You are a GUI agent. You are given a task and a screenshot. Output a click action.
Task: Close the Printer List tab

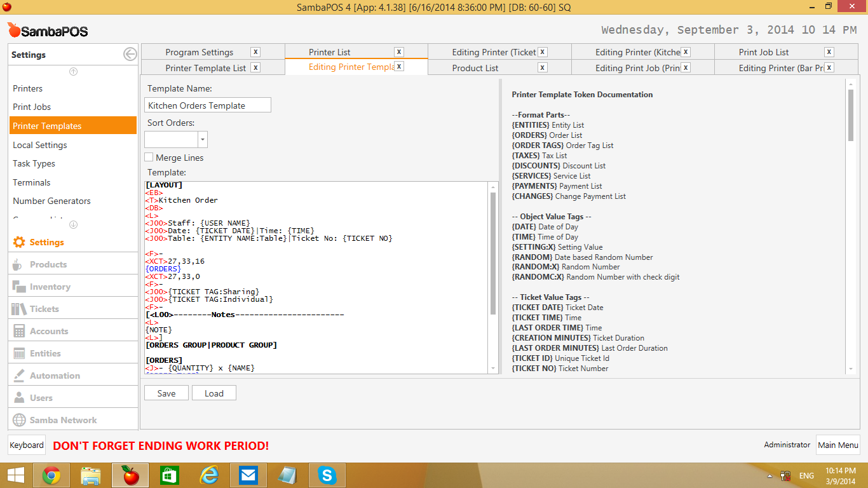pos(399,52)
